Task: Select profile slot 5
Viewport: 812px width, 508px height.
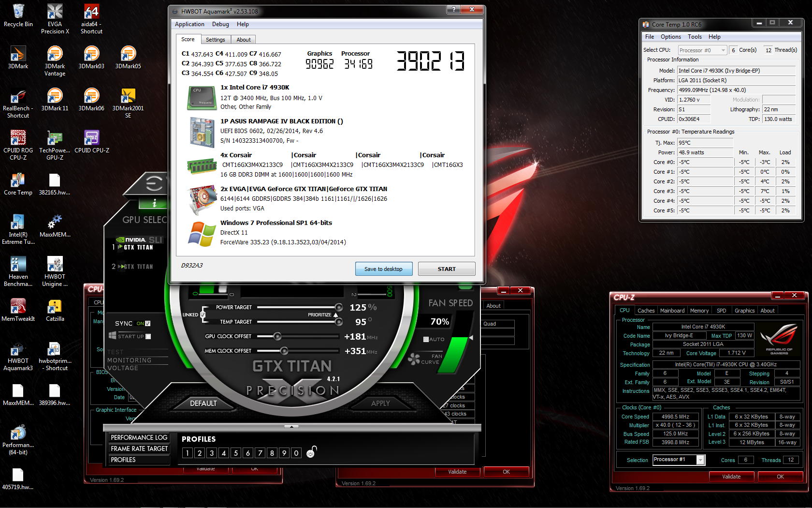Action: [x=236, y=453]
